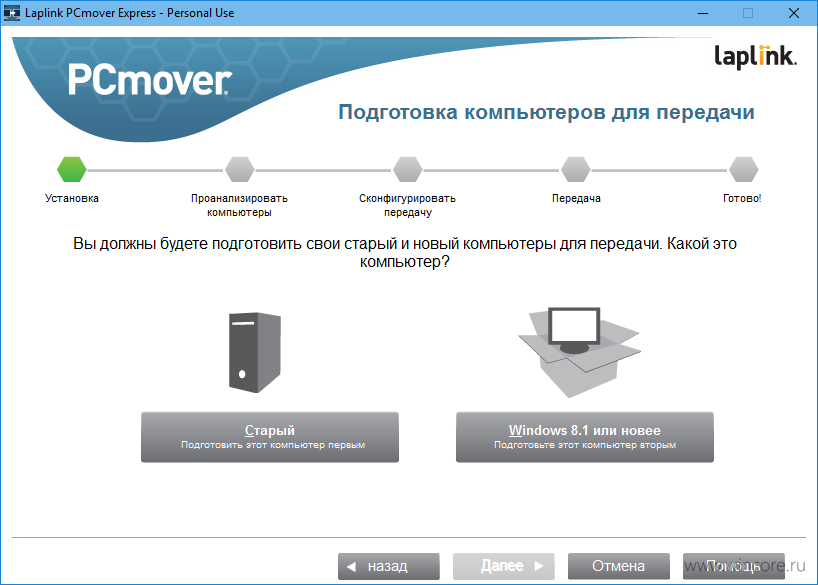Click the laplink logo
Screen dimensions: 818x585
pos(755,56)
